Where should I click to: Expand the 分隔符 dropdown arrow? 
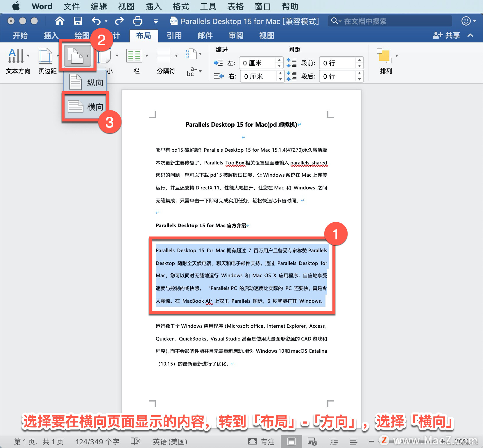click(x=176, y=55)
